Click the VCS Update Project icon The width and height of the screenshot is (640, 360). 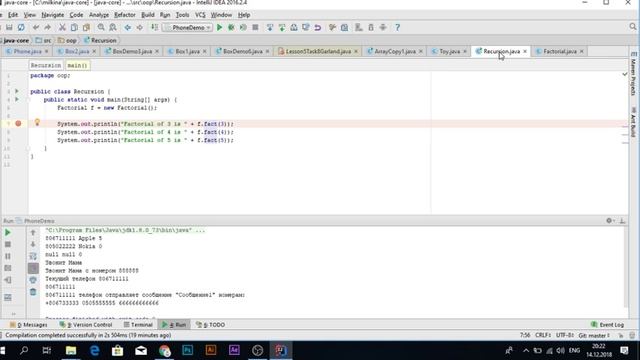point(270,27)
